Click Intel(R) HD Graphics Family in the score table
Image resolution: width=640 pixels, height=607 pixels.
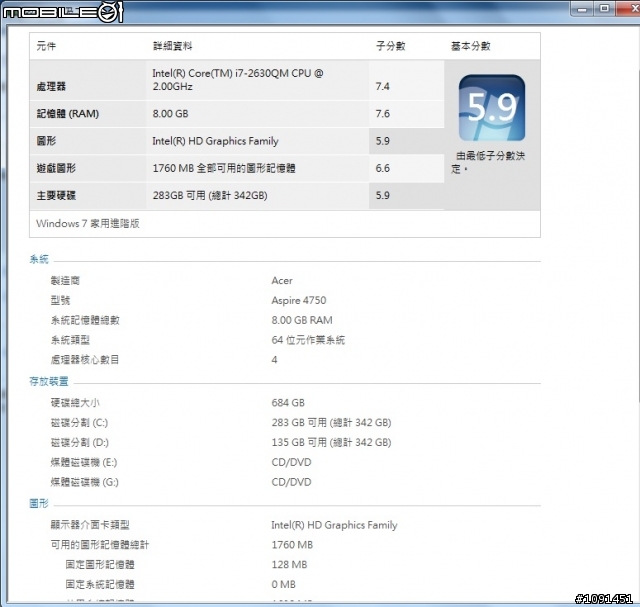216,141
